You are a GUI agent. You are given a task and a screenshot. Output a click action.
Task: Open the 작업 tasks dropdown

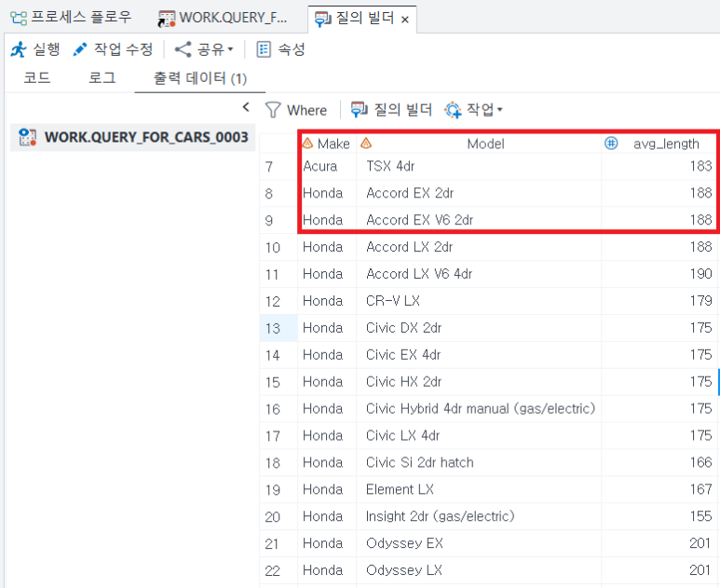coord(473,109)
